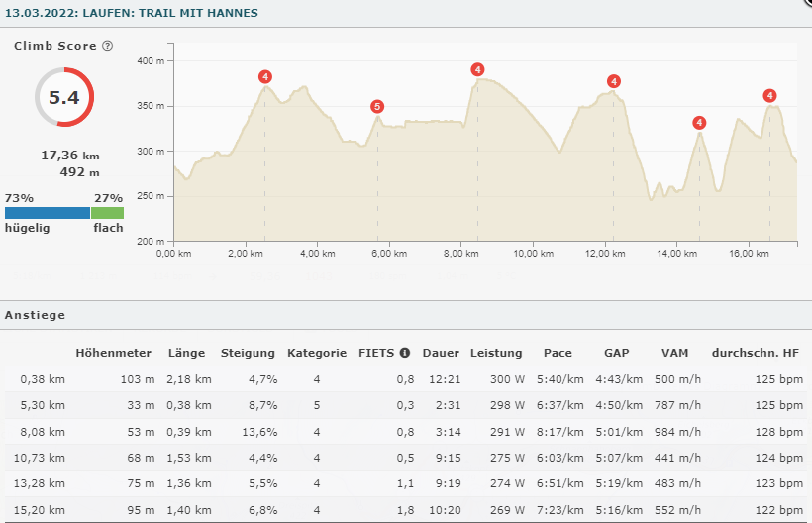This screenshot has height=523, width=812.
Task: Sort by the Höhenmeter column header
Action: click(x=113, y=352)
